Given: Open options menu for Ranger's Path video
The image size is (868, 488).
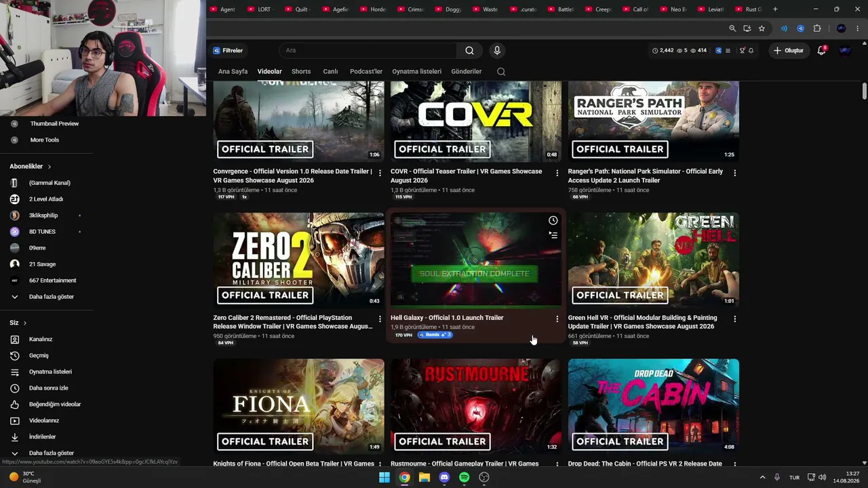Looking at the screenshot, I should 734,173.
